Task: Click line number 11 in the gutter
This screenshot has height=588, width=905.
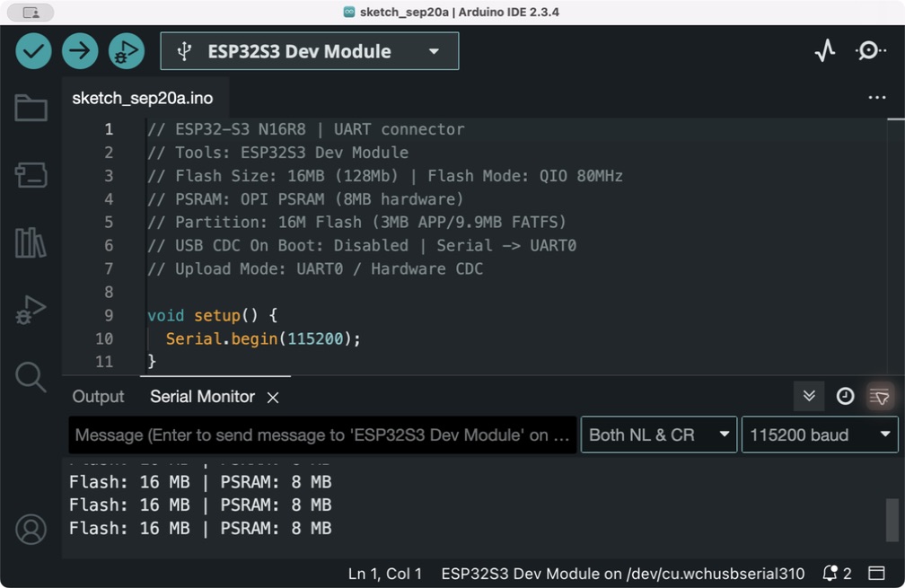Action: point(104,362)
